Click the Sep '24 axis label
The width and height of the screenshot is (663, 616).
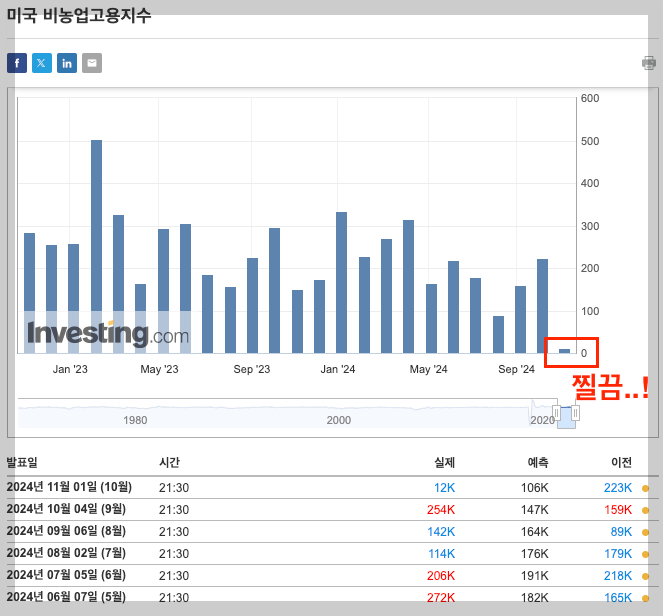click(516, 369)
